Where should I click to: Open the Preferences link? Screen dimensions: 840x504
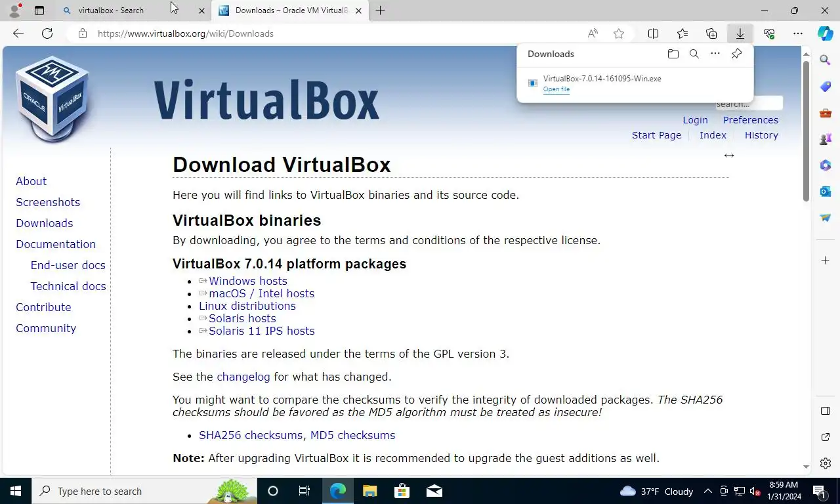751,120
